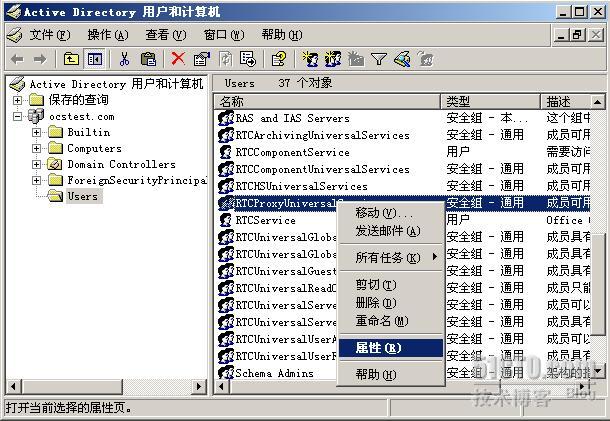
Task: Click the Find objects toolbar icon
Action: pyautogui.click(x=402, y=59)
